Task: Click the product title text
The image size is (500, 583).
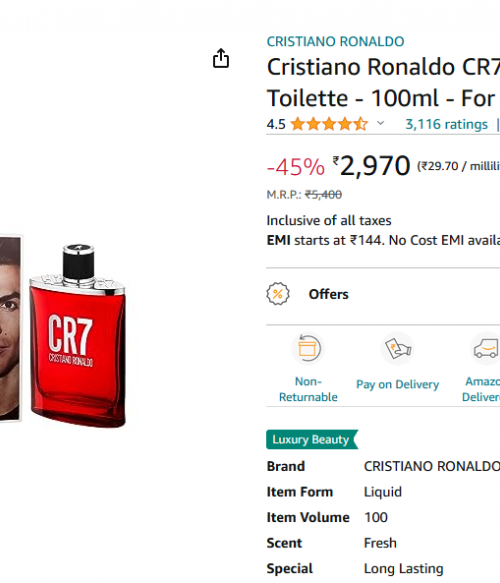Action: [383, 83]
